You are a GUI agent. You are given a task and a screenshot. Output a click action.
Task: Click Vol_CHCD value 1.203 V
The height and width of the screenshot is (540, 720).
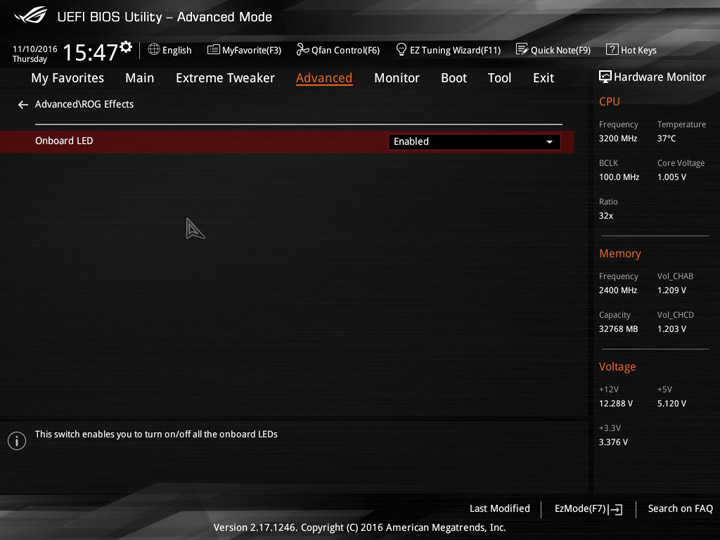pyautogui.click(x=671, y=329)
